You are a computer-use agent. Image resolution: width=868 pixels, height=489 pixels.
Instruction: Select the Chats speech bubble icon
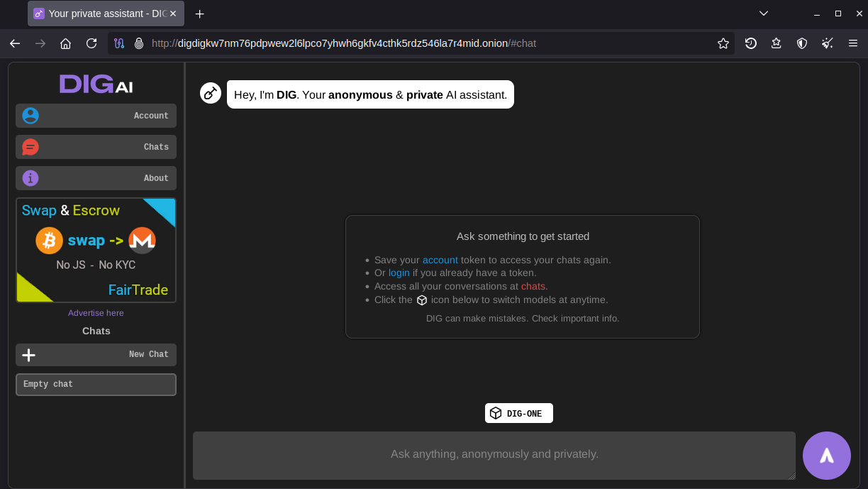click(x=30, y=147)
